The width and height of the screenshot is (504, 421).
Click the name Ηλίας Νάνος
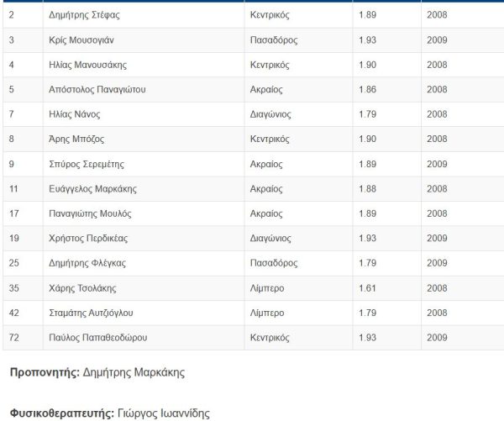click(x=75, y=114)
